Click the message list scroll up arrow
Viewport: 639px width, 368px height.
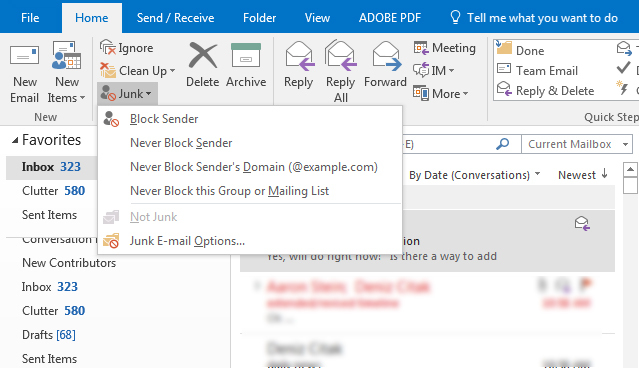(630, 170)
